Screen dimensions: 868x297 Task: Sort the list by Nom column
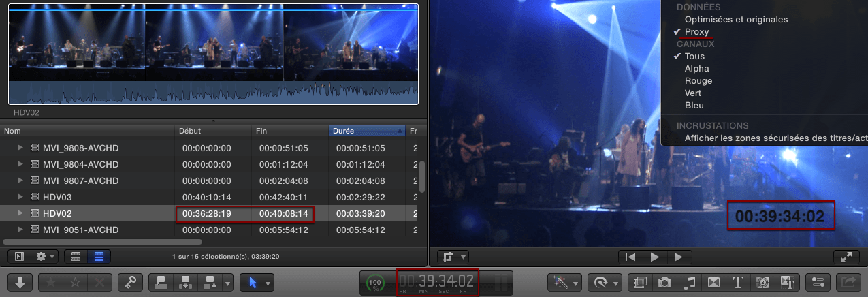88,130
